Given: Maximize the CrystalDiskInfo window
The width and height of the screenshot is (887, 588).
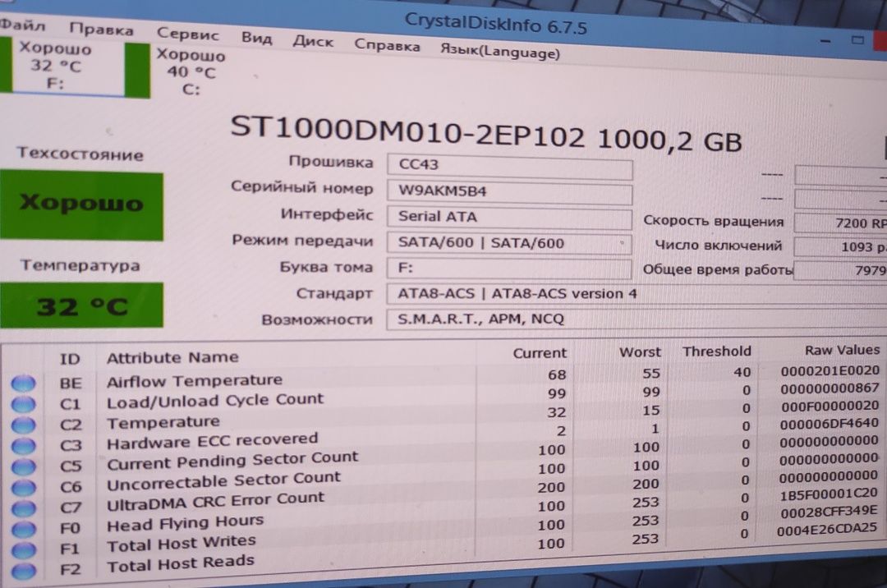Looking at the screenshot, I should (857, 39).
